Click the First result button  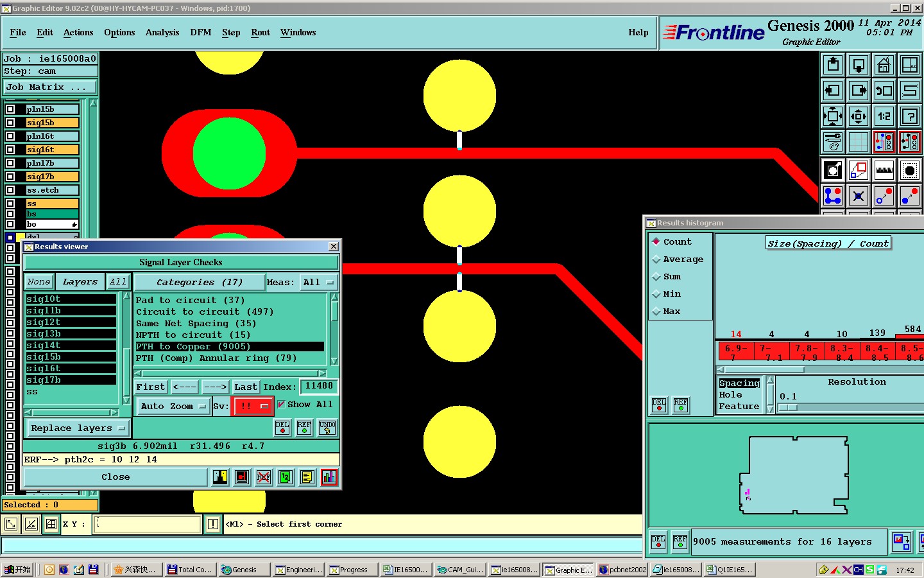[151, 387]
